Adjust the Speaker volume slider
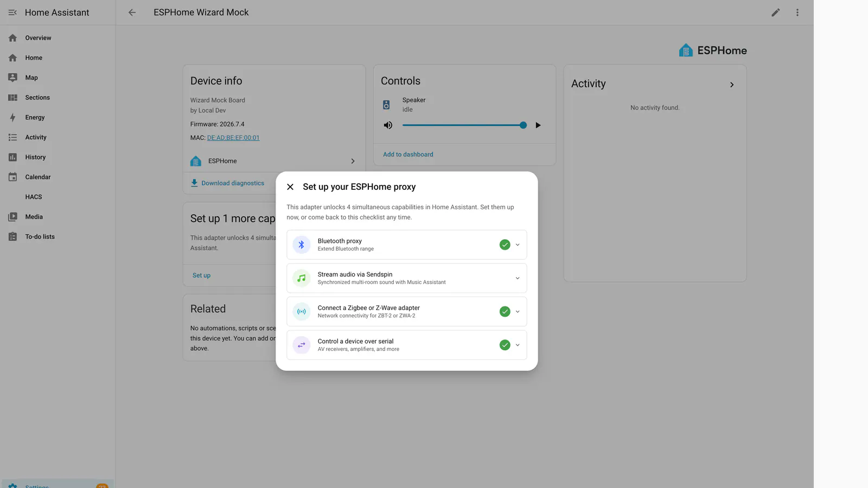 pos(464,125)
